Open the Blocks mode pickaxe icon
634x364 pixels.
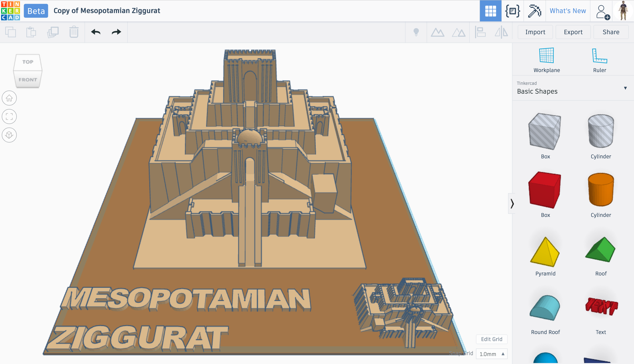[x=534, y=11]
